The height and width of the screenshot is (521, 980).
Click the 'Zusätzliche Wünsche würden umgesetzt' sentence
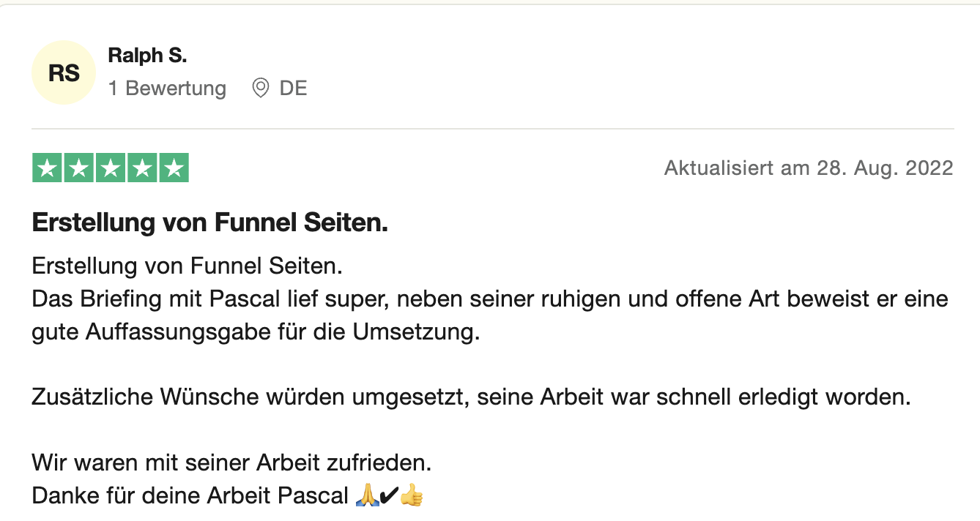click(x=472, y=397)
